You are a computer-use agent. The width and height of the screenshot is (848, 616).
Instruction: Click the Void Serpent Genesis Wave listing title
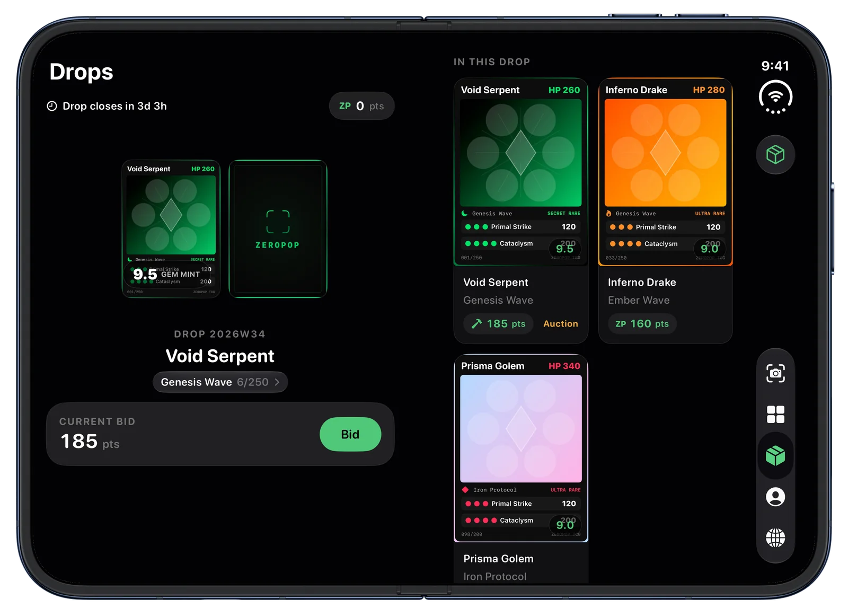tap(496, 283)
